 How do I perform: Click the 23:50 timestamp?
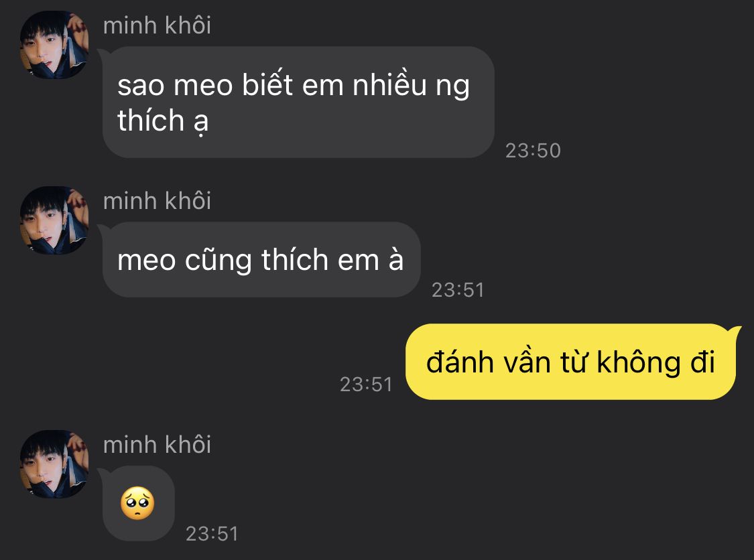coord(533,151)
